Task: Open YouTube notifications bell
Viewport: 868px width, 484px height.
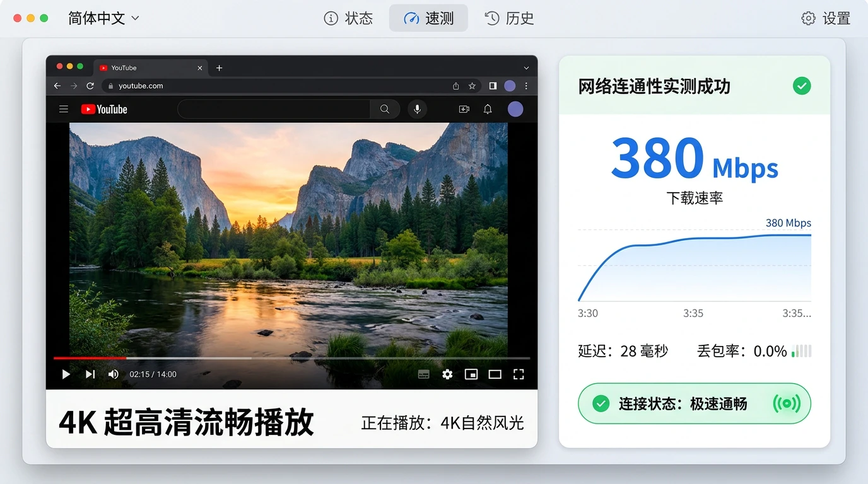Action: pos(488,109)
